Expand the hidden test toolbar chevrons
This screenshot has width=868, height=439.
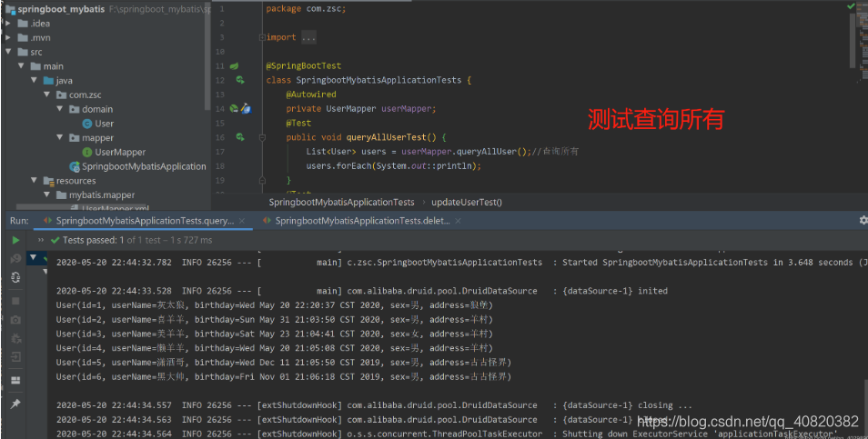click(41, 240)
